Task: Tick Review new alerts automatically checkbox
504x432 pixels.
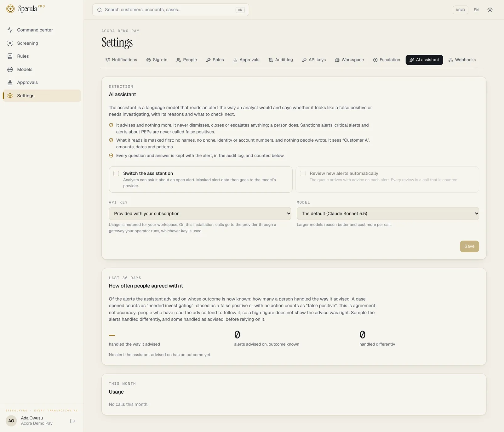Action: pos(303,173)
